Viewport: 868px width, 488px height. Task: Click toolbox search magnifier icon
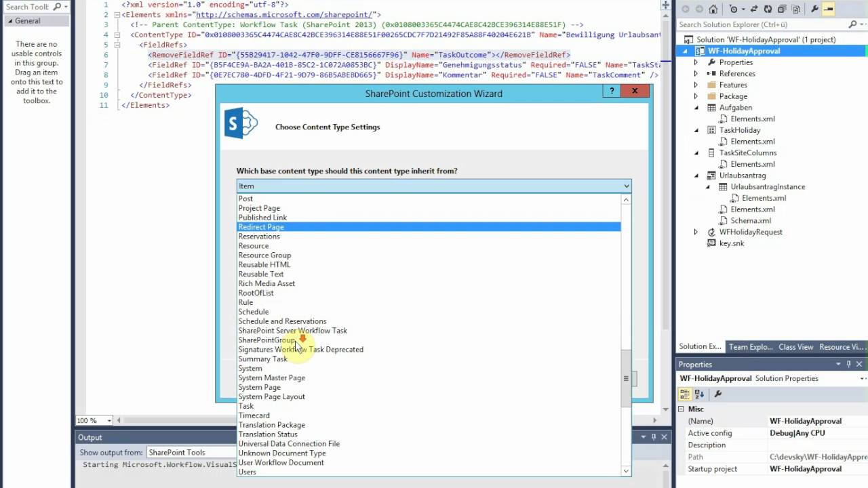57,7
